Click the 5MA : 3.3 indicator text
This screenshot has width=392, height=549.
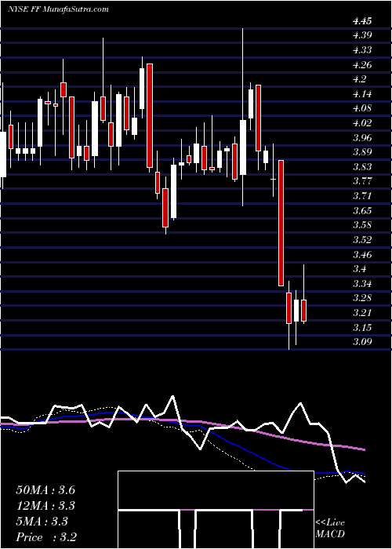[42, 522]
